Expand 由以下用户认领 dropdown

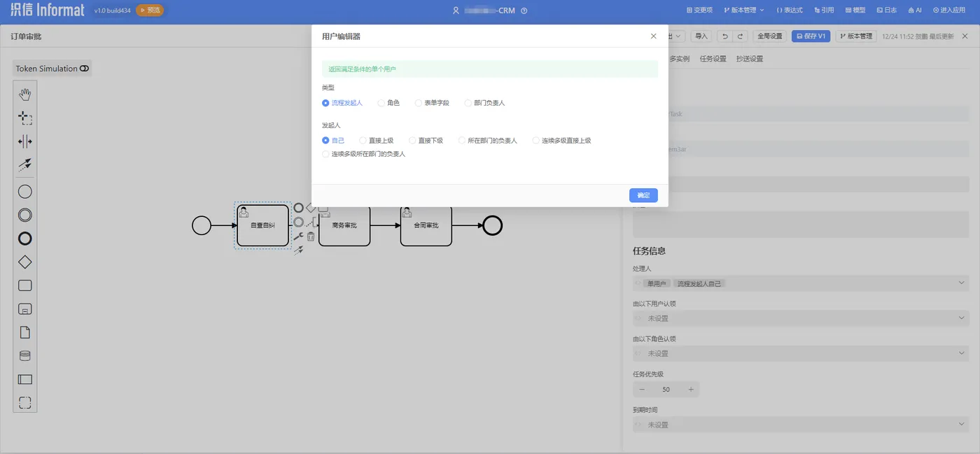pos(800,318)
